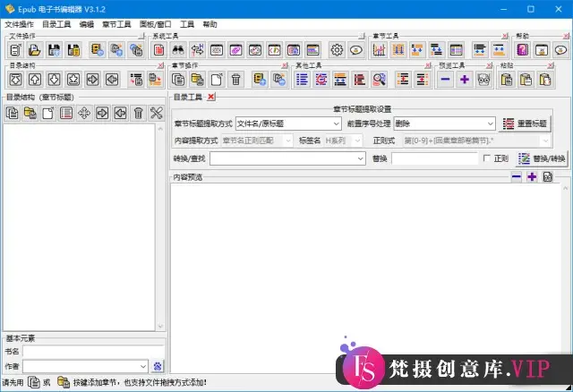Click the 重置标题 button
Screen dimensions: 573x392
click(525, 124)
